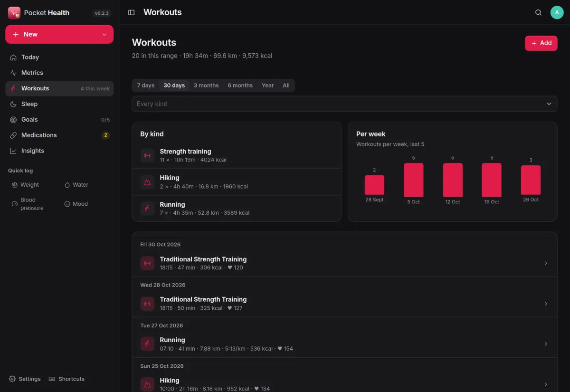
Task: Toggle the sidebar panel icon
Action: (x=132, y=12)
